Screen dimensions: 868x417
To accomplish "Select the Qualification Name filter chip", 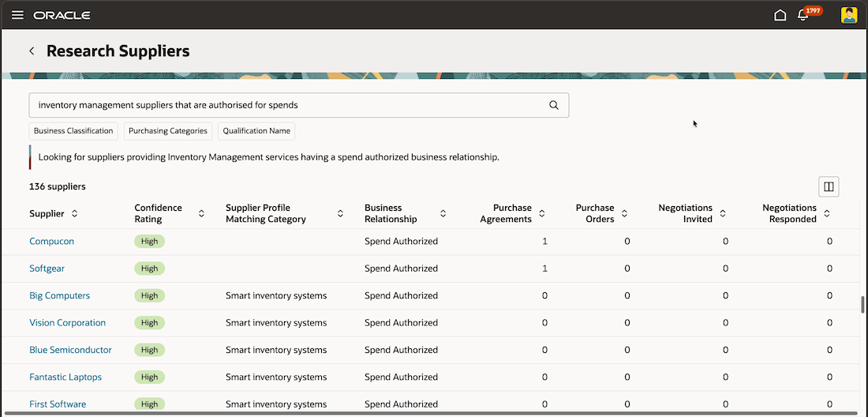I will coord(256,131).
